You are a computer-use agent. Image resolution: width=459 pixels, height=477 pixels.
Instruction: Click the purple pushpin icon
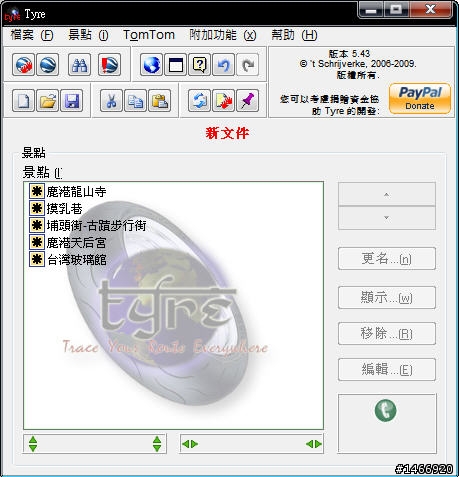(247, 100)
